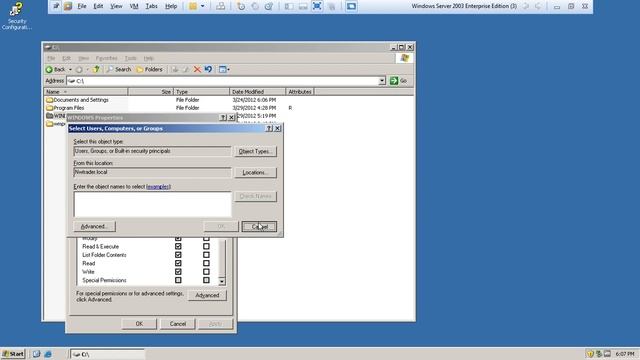Image resolution: width=640 pixels, height=360 pixels.
Task: Click the send Ctrl+Alt+Del icon in VM toolbar
Action: 220,6
